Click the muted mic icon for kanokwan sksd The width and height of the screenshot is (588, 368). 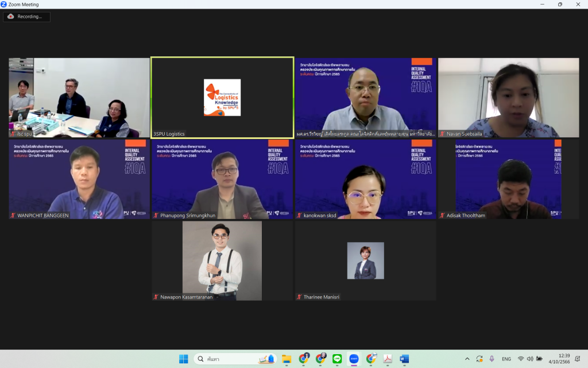point(299,215)
